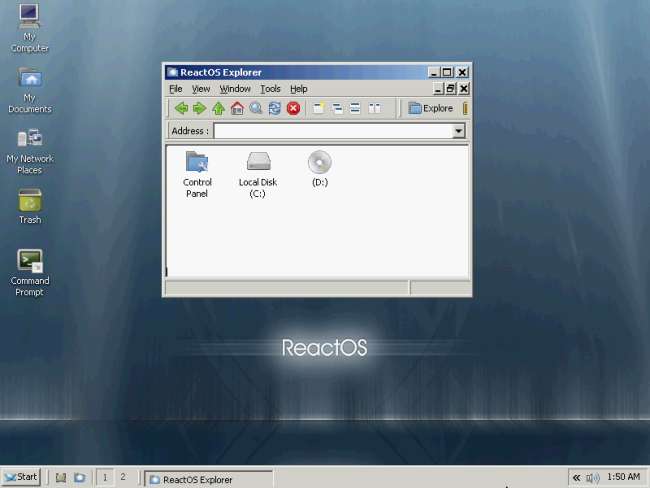Switch to virtual desktop 1

click(105, 478)
